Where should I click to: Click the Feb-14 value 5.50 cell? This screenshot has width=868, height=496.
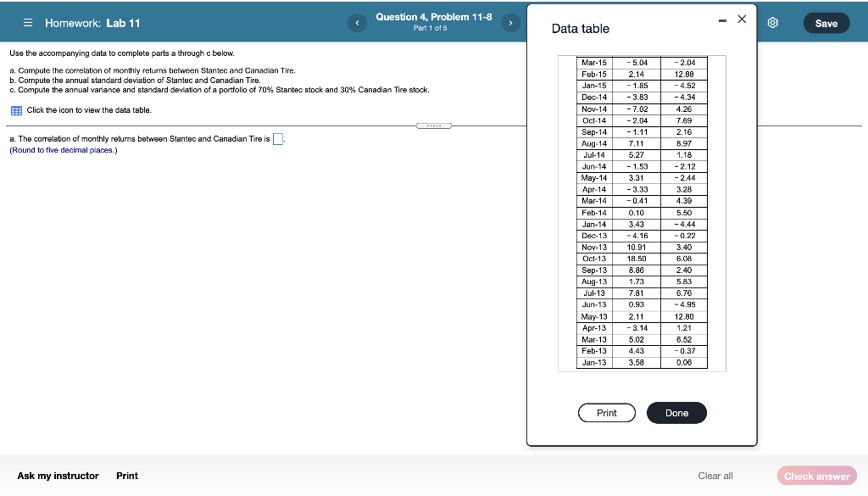click(684, 213)
